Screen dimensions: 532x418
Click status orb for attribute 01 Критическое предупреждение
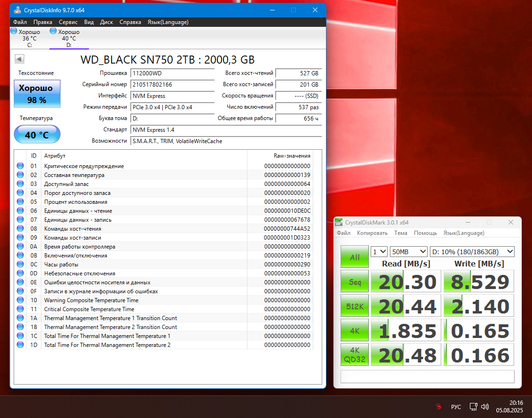[x=20, y=166]
